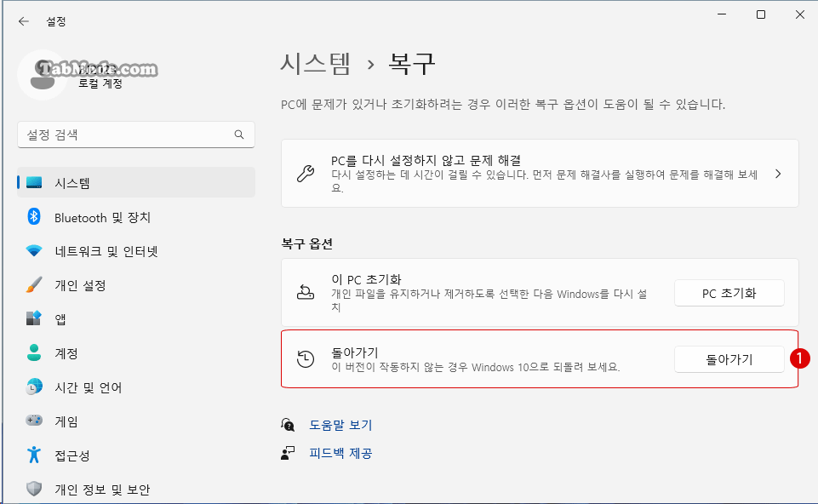Click the Get help icon
Screen dimensions: 818x504
(x=288, y=425)
